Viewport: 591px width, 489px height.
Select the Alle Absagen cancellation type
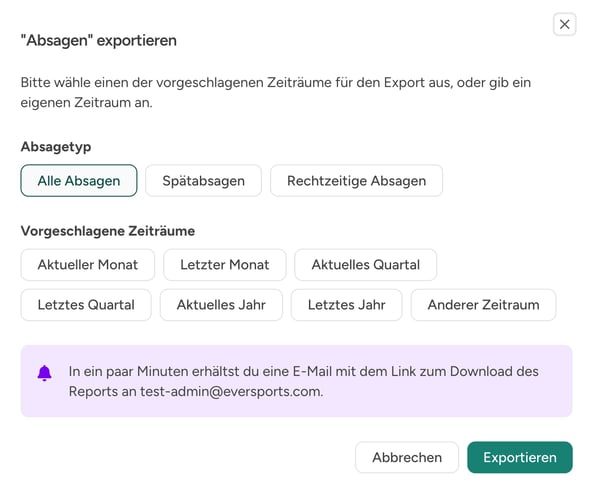(79, 181)
